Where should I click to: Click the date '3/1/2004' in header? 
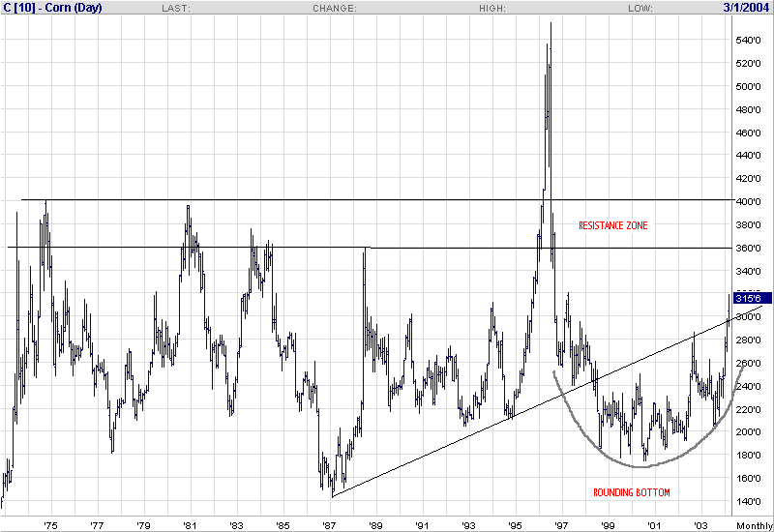coord(746,8)
